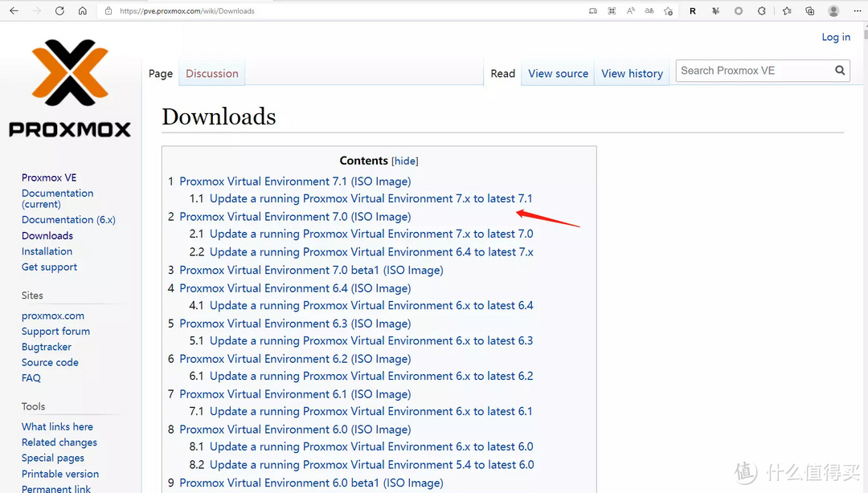868x493 pixels.
Task: Click the translate page icon
Action: [649, 10]
